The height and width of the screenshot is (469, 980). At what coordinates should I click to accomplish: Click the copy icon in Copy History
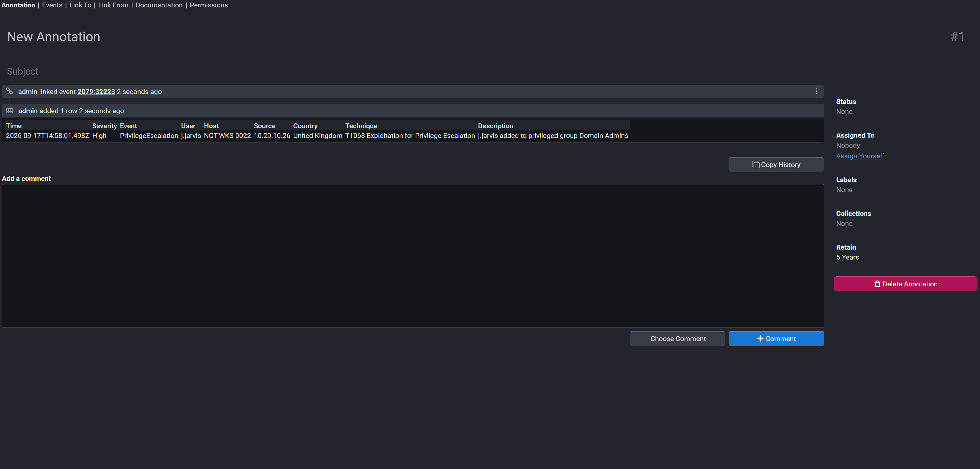click(x=756, y=165)
